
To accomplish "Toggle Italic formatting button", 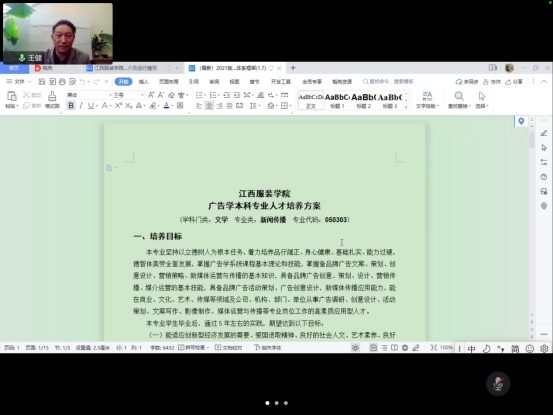I will point(81,105).
